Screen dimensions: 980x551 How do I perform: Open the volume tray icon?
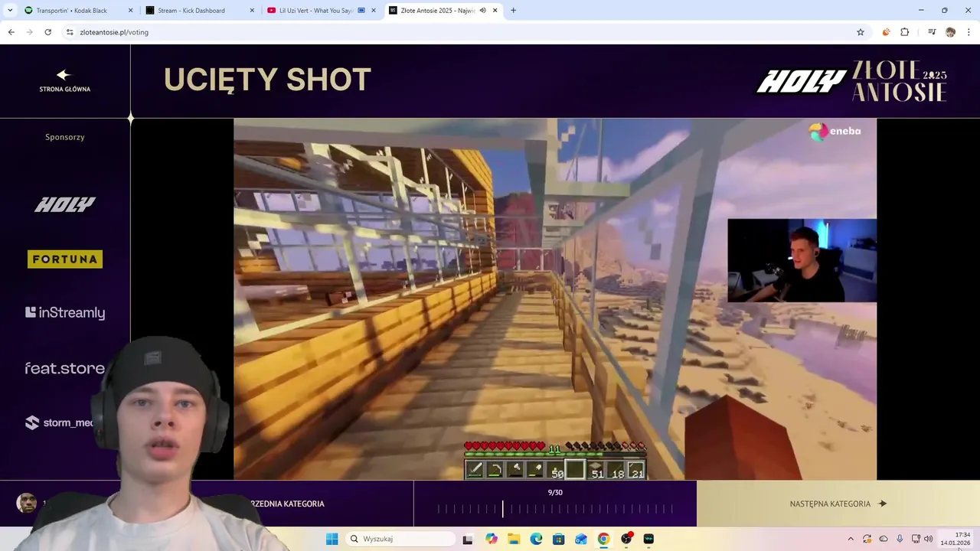pos(928,539)
